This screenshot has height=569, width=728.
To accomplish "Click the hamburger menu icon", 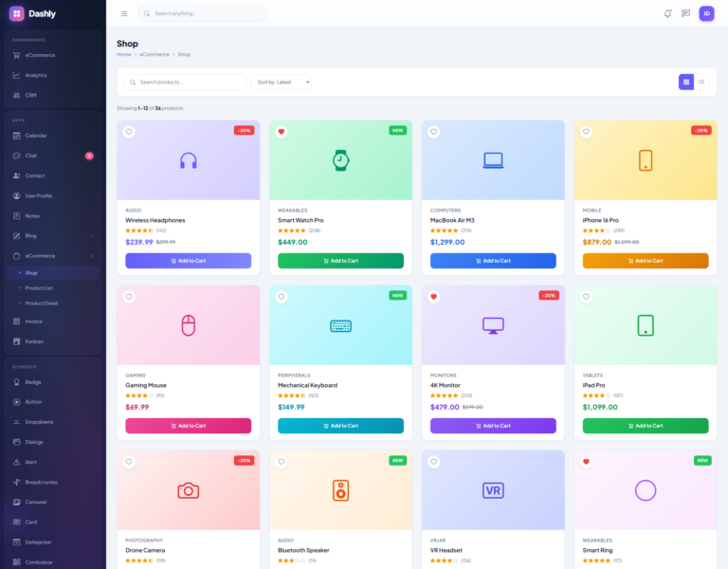I will pos(124,13).
